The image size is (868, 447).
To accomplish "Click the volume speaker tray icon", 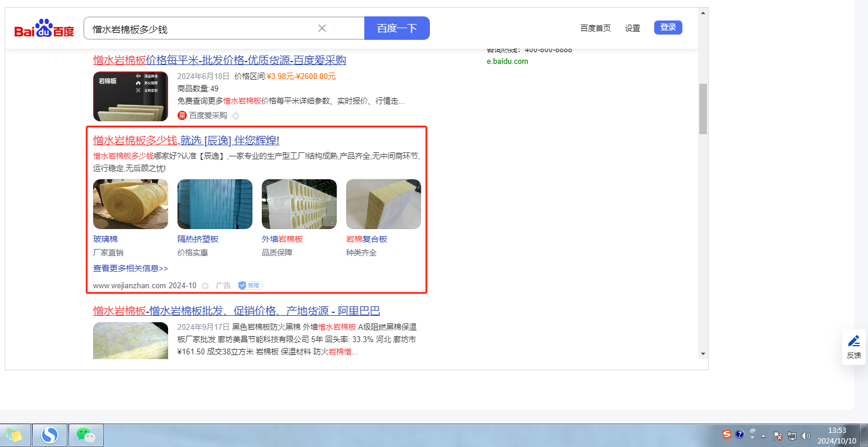I will (x=806, y=435).
